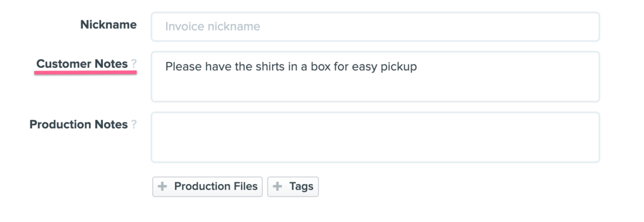Add Production Files to the invoice
This screenshot has width=644, height=222.
tap(208, 187)
